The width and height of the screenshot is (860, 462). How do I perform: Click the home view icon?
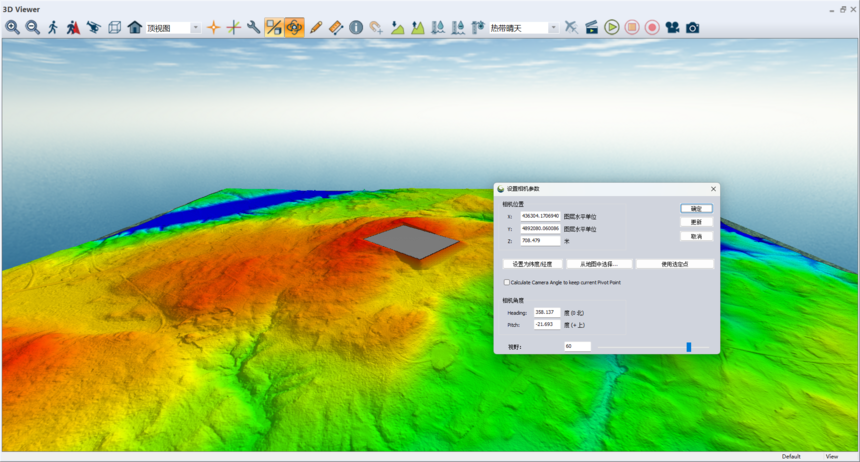coord(134,28)
